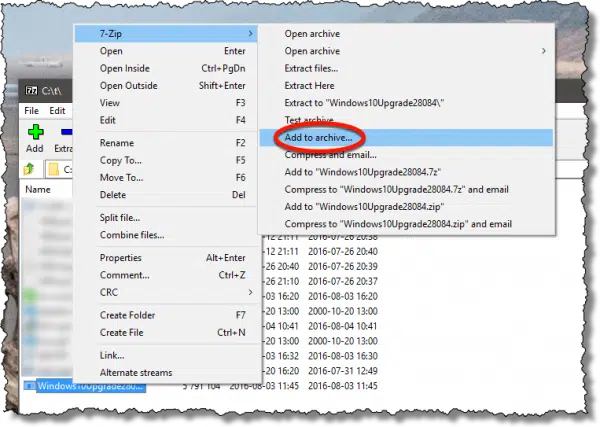The width and height of the screenshot is (600, 427).
Task: Choose Add to "Windows10Upgrade28084.zip"
Action: tap(406, 207)
